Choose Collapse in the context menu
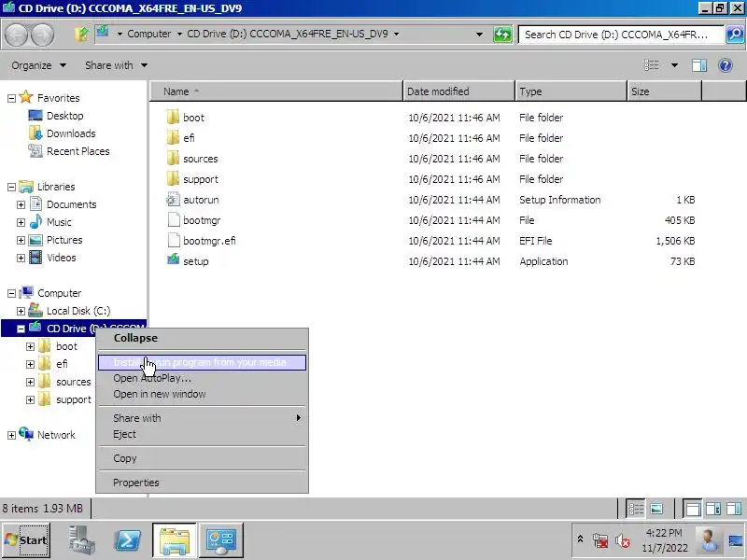 tap(203, 338)
